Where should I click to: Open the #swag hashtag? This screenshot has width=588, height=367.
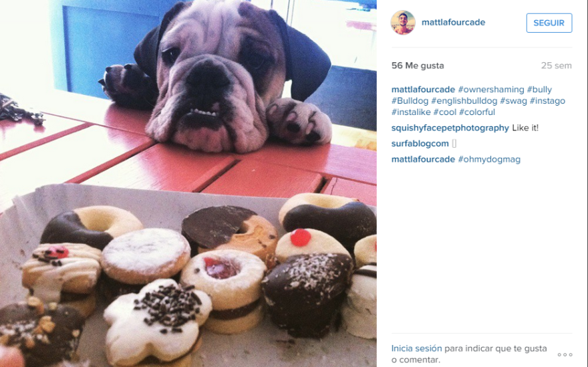[513, 101]
